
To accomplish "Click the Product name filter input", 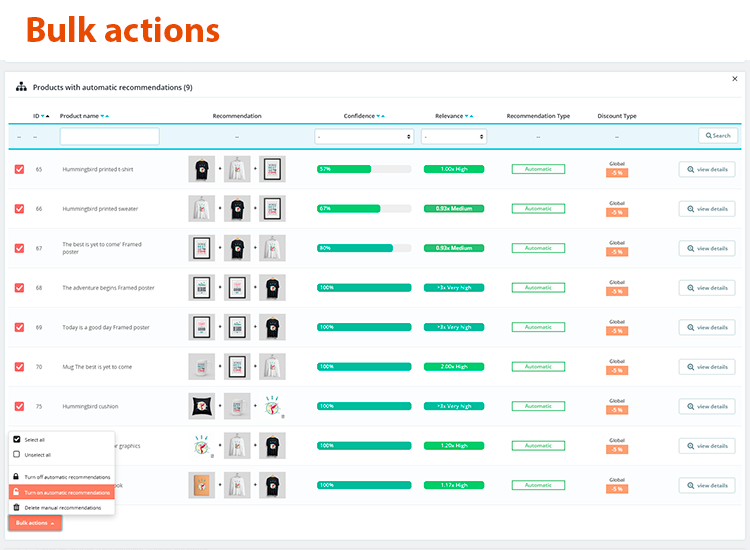I will point(110,136).
